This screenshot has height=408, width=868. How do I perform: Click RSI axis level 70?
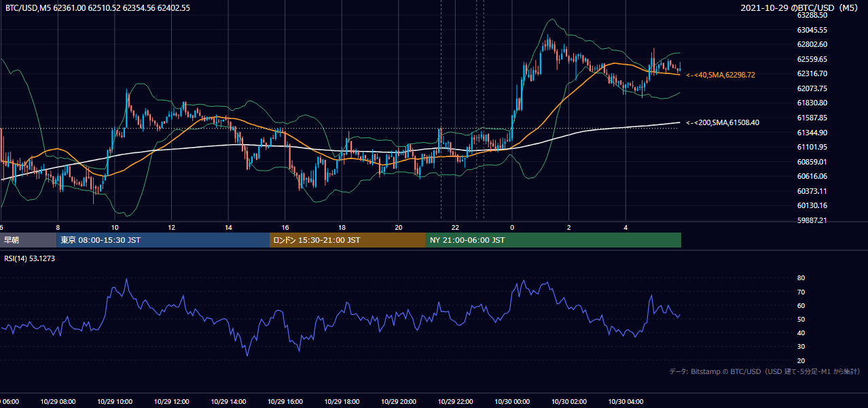click(801, 292)
